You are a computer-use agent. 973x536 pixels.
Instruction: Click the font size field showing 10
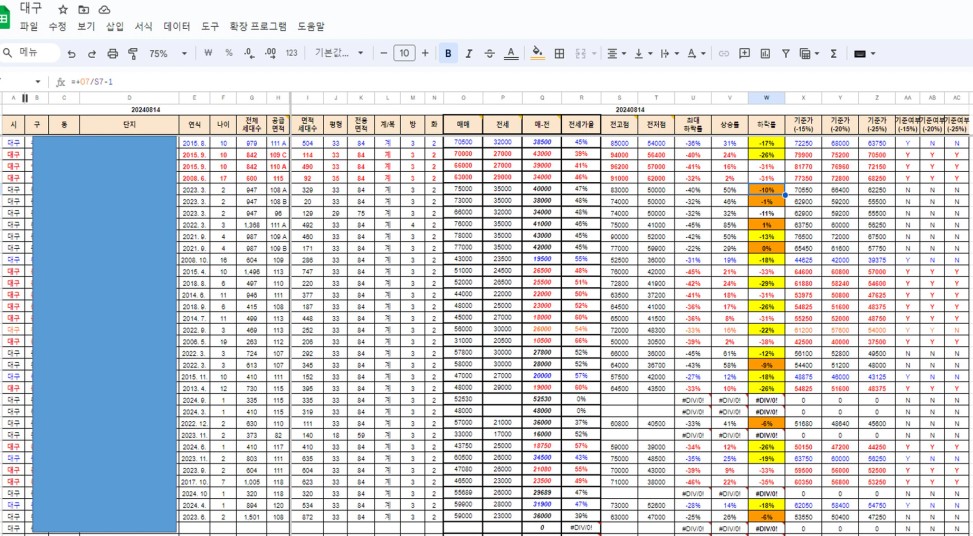(x=404, y=53)
